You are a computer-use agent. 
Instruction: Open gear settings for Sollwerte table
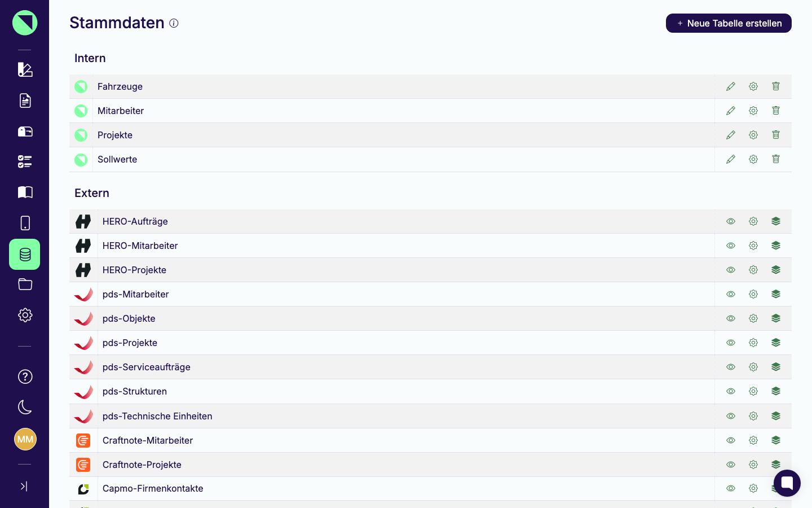[x=753, y=159]
